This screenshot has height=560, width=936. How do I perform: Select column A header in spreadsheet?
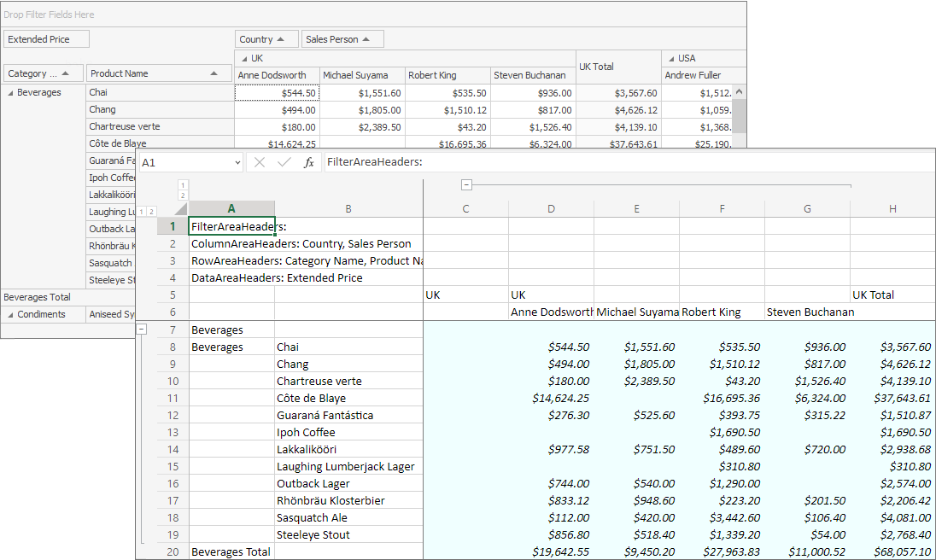(x=231, y=209)
